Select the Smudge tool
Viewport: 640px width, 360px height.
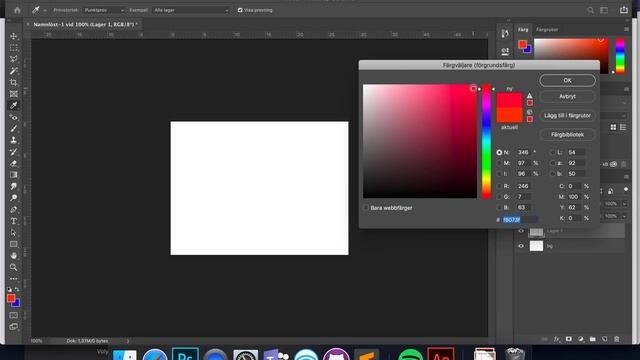click(13, 186)
